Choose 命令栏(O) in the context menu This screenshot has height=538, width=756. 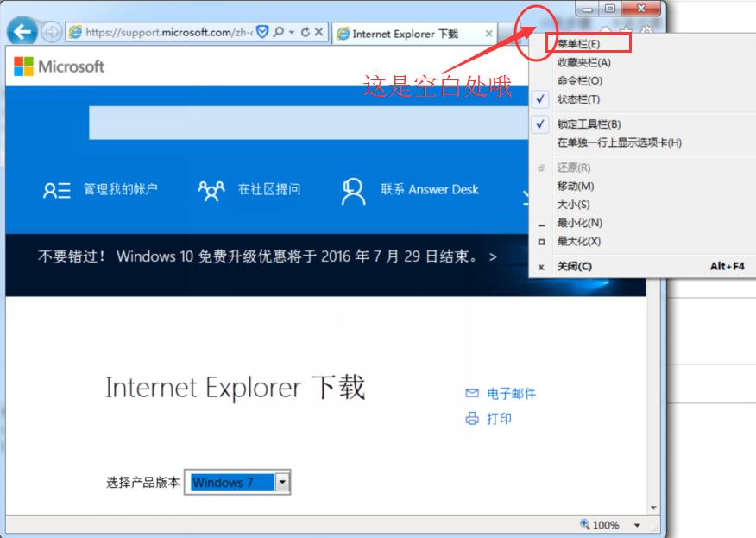(x=644, y=80)
